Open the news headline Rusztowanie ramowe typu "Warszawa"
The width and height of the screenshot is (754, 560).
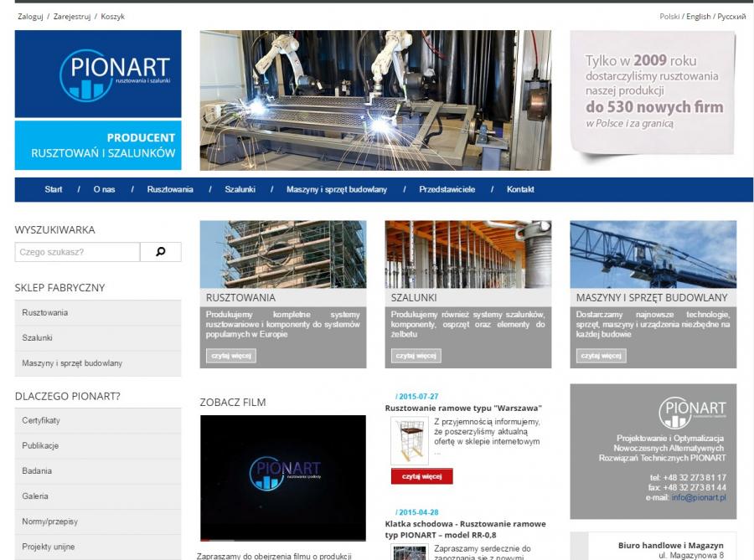tap(463, 408)
